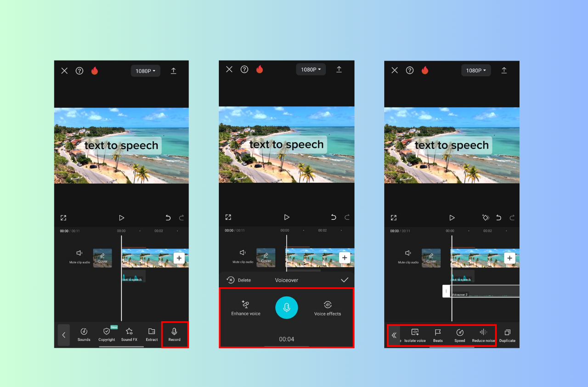
Task: Select the Enhance voice option
Action: tap(245, 308)
